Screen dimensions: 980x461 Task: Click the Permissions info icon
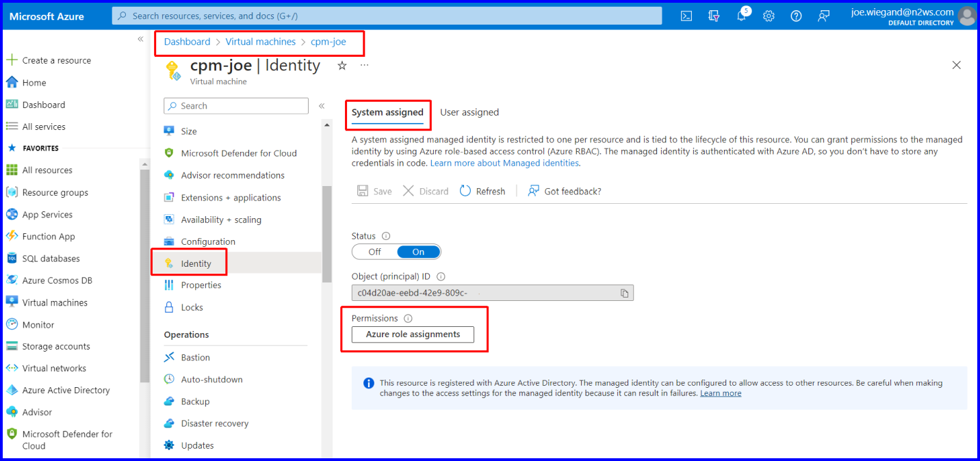408,319
